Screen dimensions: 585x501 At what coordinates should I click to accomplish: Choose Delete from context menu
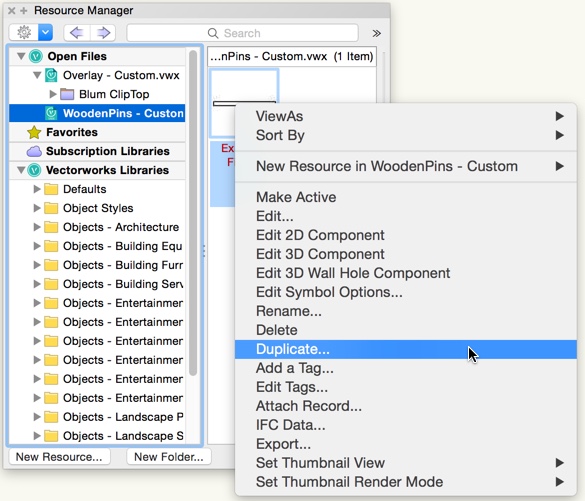point(406,330)
